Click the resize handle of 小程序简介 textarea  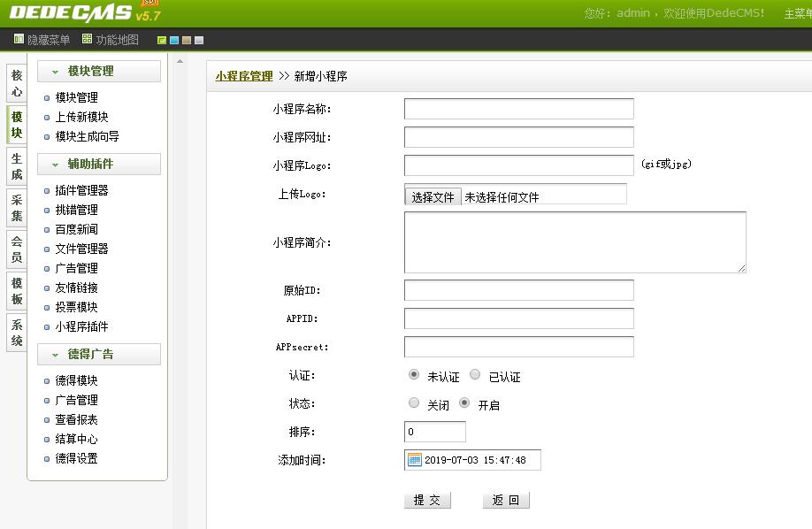[x=741, y=268]
